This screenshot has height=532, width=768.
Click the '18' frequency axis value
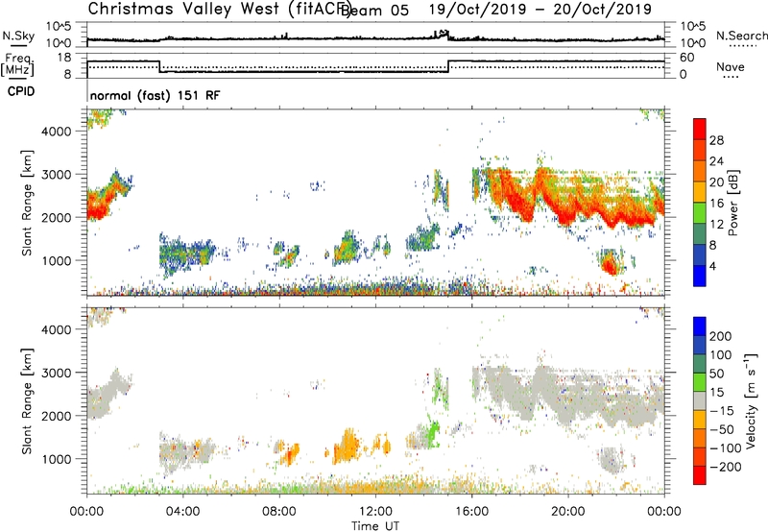[64, 58]
